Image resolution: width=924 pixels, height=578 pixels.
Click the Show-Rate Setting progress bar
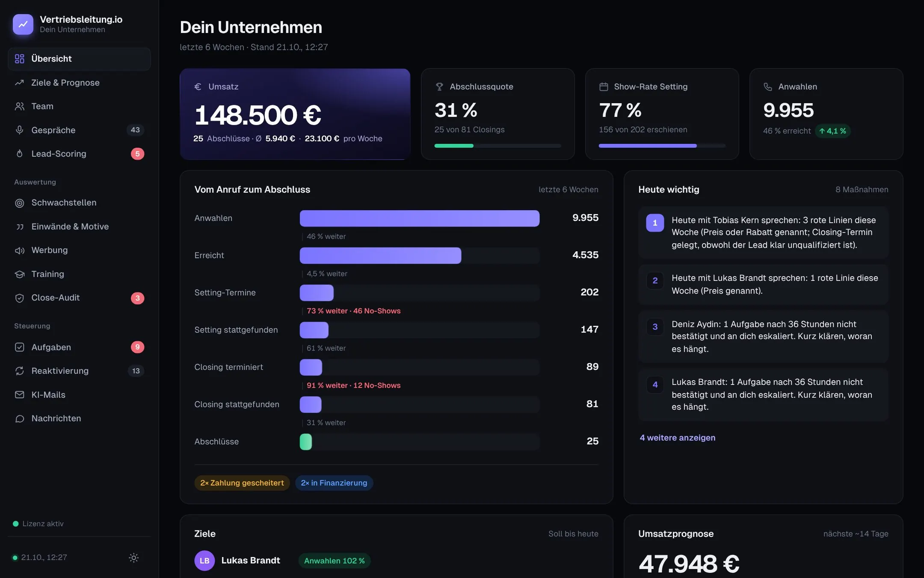pos(662,146)
